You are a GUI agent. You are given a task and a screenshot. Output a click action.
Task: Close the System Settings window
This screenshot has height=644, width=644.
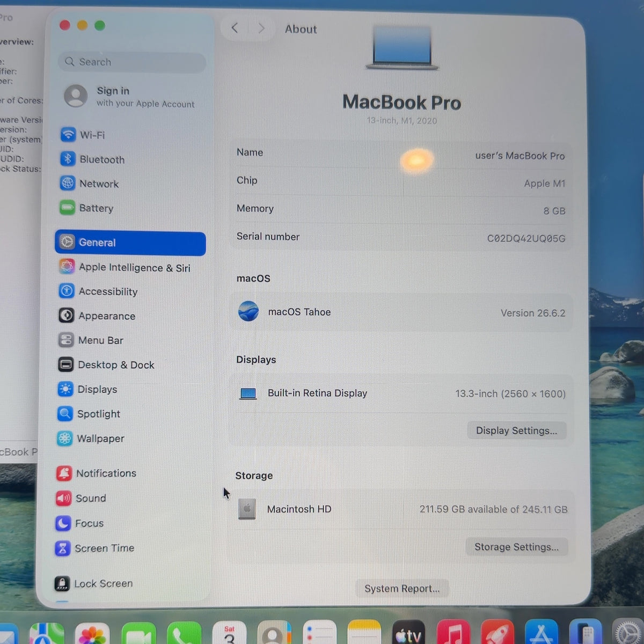[65, 25]
